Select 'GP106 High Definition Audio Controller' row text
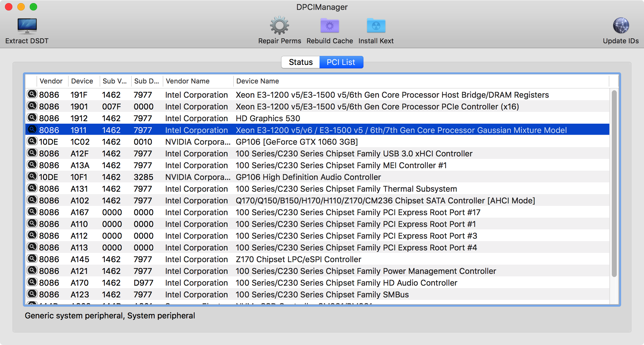Image resolution: width=644 pixels, height=345 pixels. tap(308, 177)
